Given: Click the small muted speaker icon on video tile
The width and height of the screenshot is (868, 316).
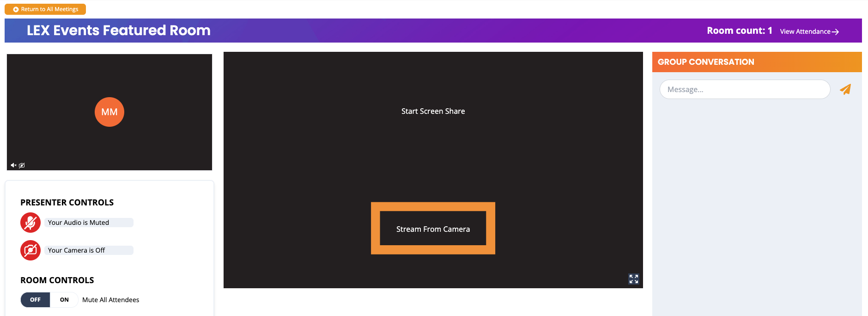Looking at the screenshot, I should point(13,165).
